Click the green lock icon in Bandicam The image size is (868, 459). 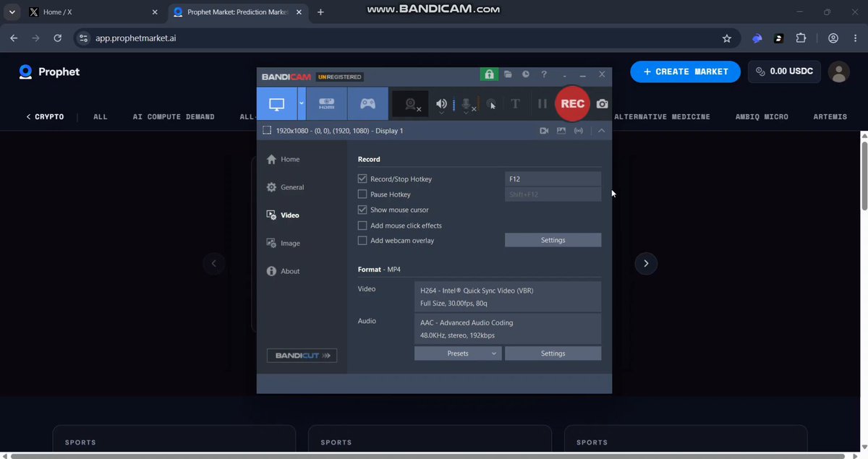click(489, 74)
